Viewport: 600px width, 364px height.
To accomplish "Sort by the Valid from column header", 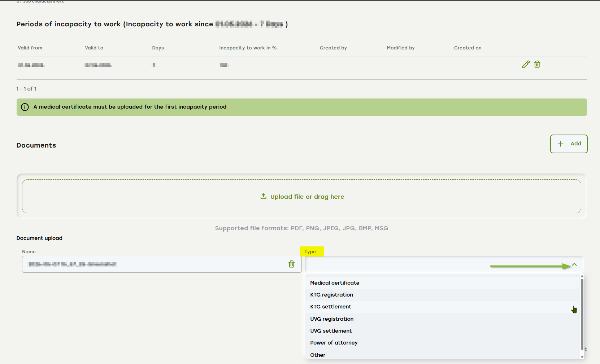I will pos(30,48).
